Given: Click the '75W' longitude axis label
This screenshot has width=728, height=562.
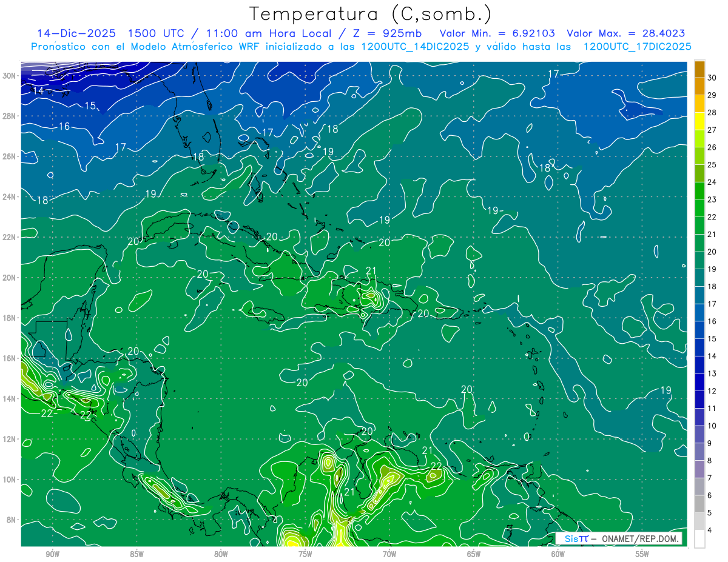Looking at the screenshot, I should pyautogui.click(x=305, y=554).
